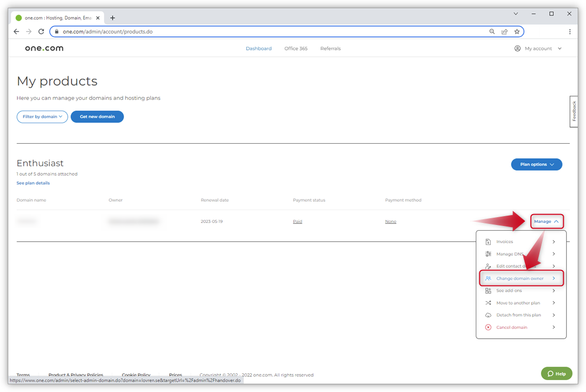Click the chevron next to Manage DNS

coord(553,254)
